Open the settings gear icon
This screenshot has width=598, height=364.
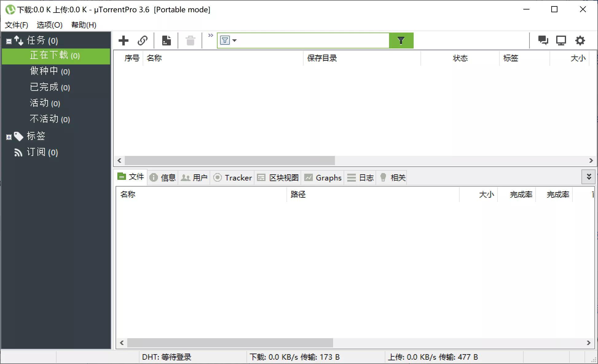point(580,40)
